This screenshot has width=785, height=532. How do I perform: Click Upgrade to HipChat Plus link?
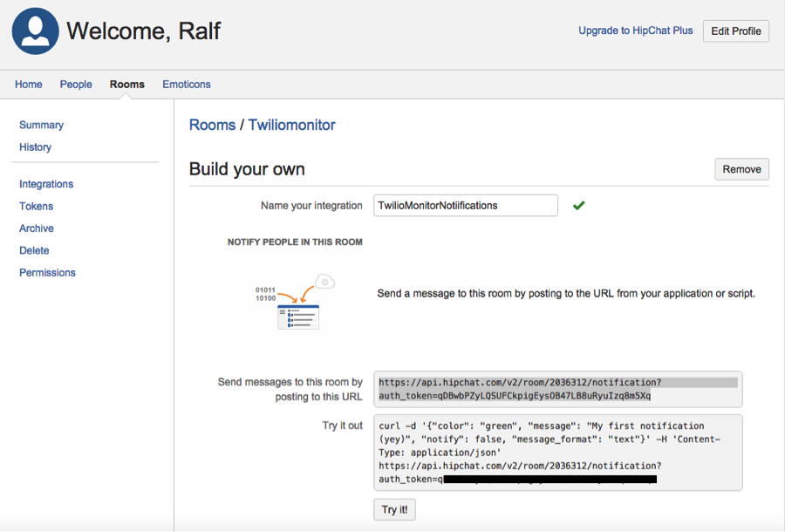pos(636,31)
